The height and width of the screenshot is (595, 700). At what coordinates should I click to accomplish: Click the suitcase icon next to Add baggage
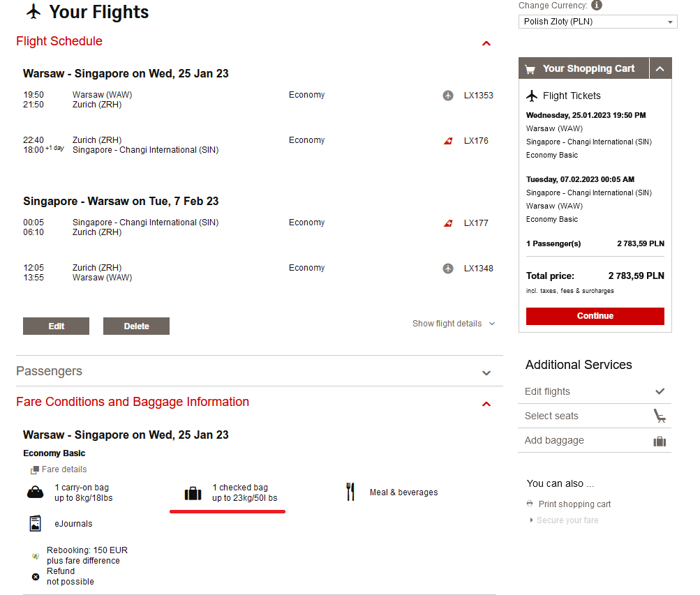[x=660, y=441]
